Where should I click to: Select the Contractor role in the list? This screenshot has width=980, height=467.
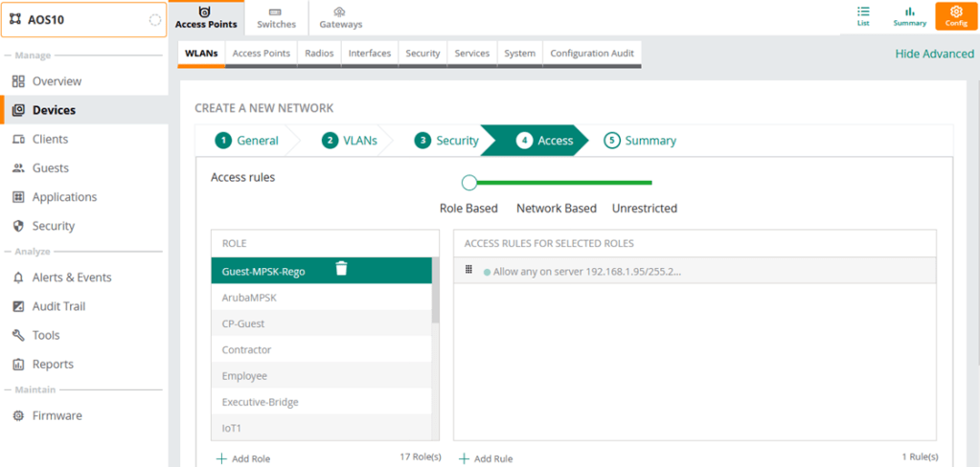[x=247, y=350]
